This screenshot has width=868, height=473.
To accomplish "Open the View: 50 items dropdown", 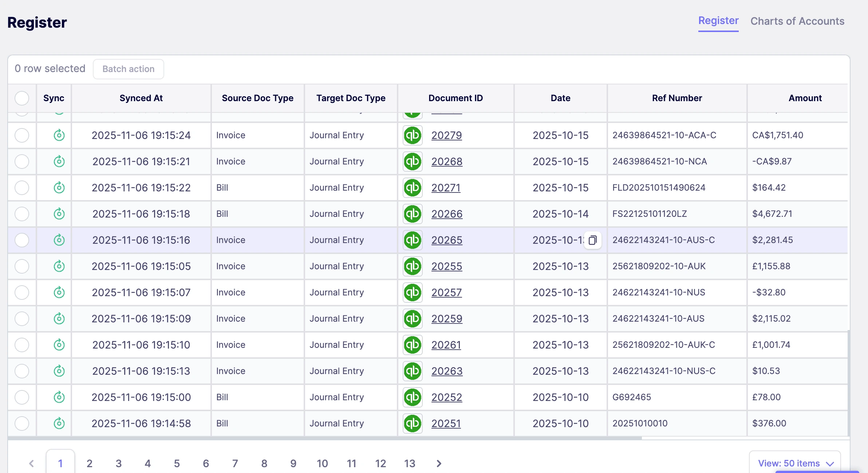I will coord(795,463).
